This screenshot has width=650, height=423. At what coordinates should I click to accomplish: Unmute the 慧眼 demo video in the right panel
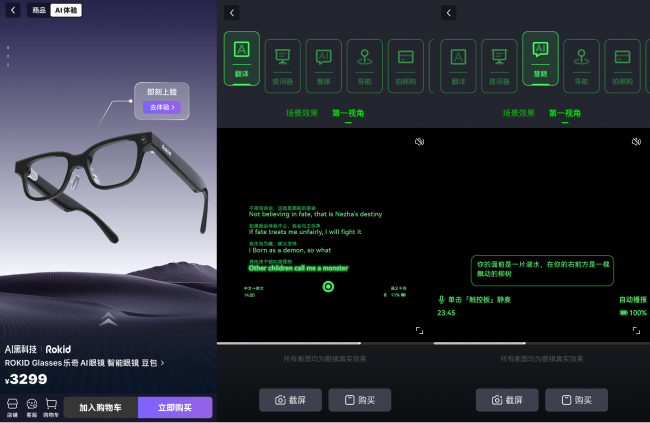(x=636, y=142)
